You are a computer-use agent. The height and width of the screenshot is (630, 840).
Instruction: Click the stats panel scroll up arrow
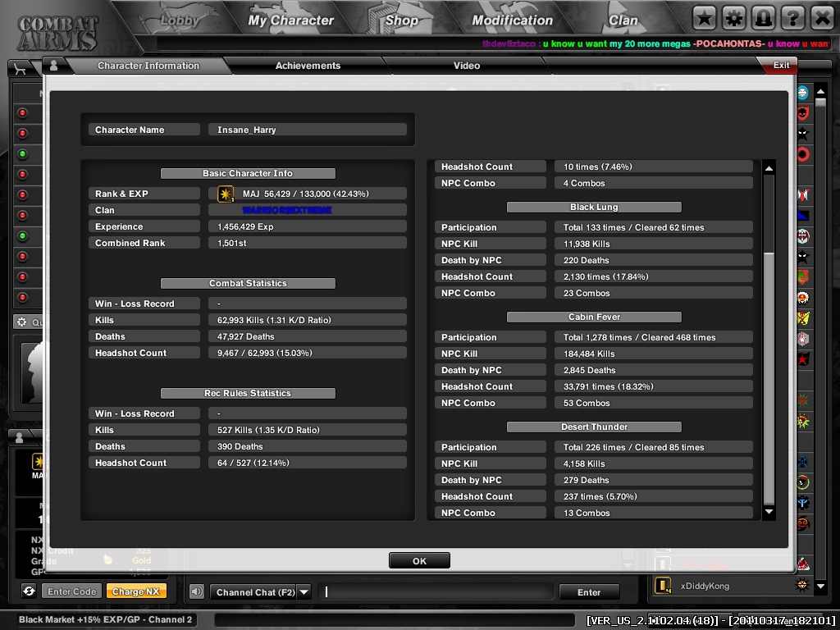[769, 168]
